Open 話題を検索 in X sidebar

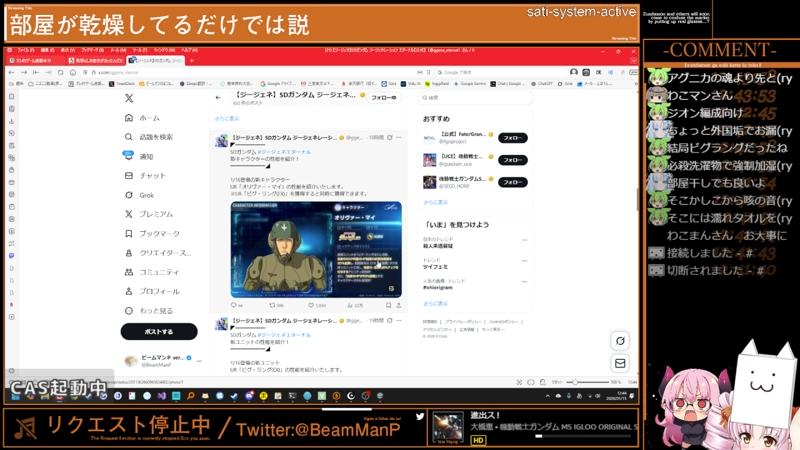click(149, 137)
